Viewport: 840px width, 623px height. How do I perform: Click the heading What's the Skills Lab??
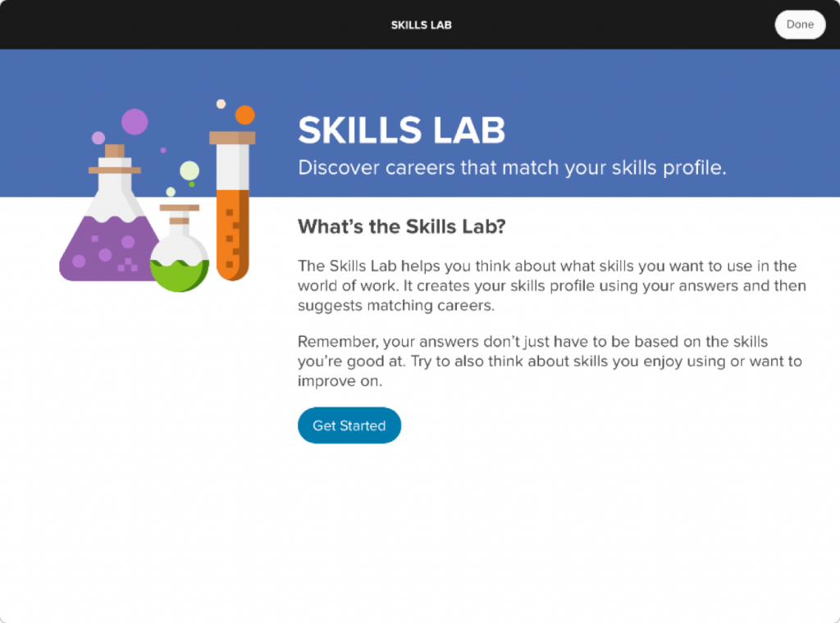coord(401,226)
